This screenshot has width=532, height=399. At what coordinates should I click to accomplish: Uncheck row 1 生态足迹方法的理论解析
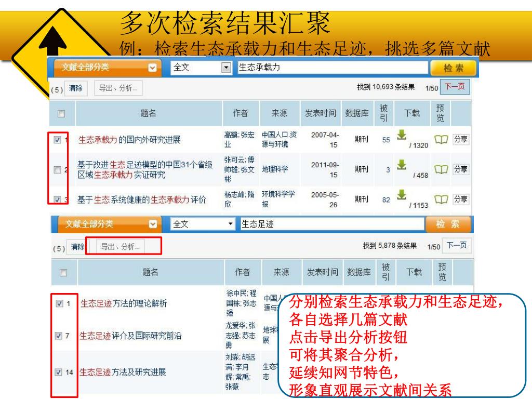59,303
